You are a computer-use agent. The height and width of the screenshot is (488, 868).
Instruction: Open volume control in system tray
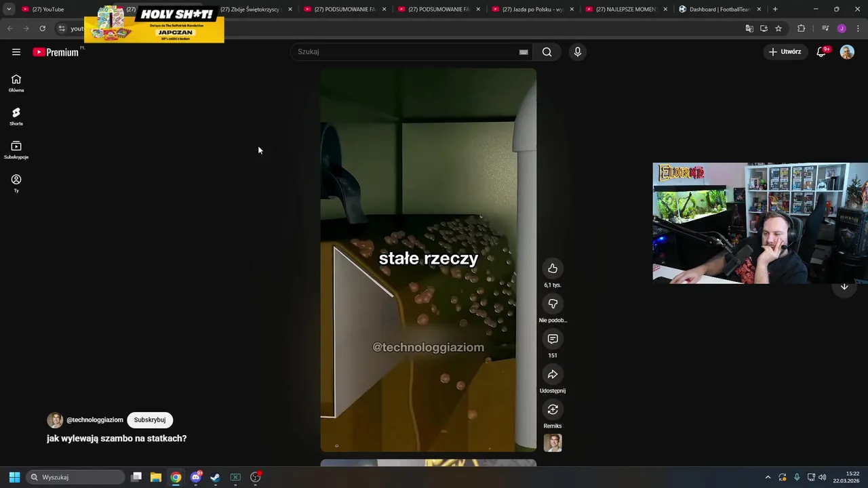click(823, 477)
